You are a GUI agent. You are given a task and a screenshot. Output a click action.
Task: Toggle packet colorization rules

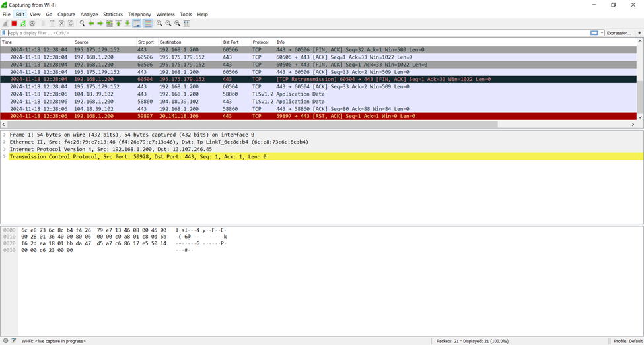[x=148, y=23]
